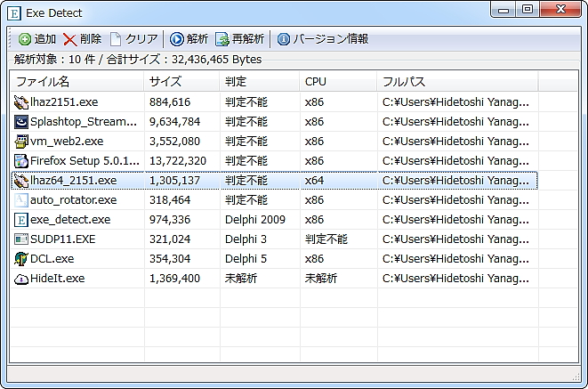Click the exe_detect.exe file icon
The width and height of the screenshot is (588, 389).
click(x=21, y=220)
